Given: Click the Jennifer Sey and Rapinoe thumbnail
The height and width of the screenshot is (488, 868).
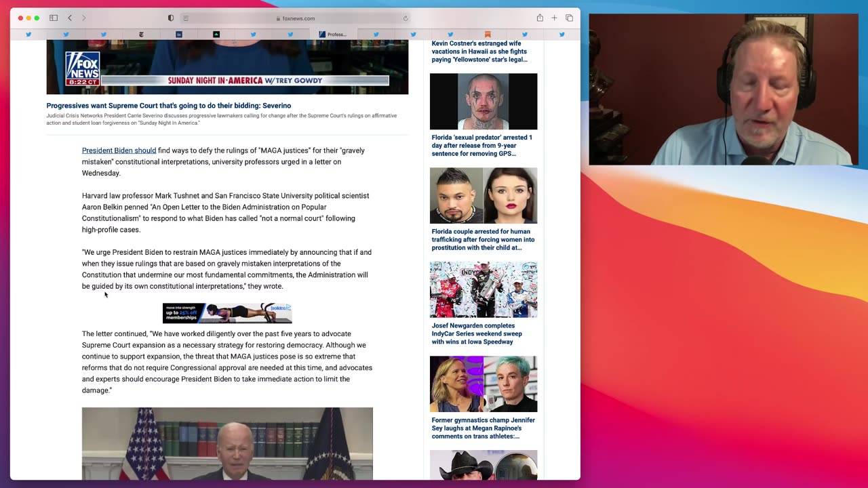Looking at the screenshot, I should 484,384.
